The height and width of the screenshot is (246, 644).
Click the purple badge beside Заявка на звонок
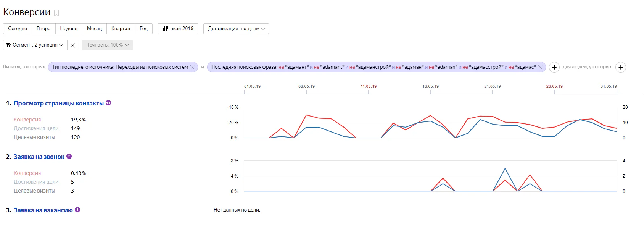coord(69,156)
